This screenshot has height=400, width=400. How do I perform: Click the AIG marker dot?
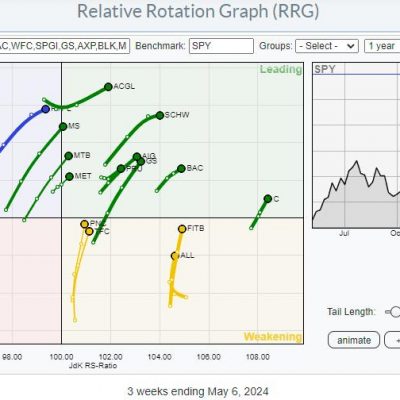(137, 157)
